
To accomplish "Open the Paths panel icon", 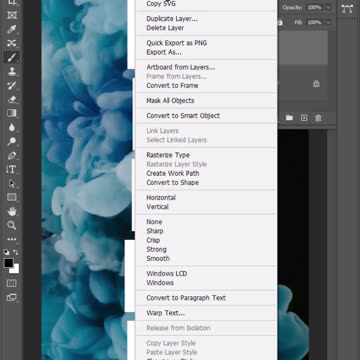I will tap(347, 9).
